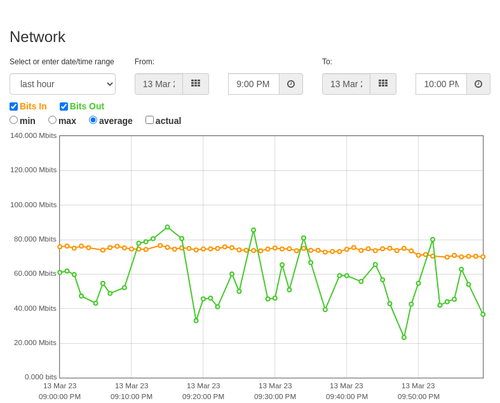Open the From date calendar picker icon
Screen dimensions: 500x403
point(196,84)
